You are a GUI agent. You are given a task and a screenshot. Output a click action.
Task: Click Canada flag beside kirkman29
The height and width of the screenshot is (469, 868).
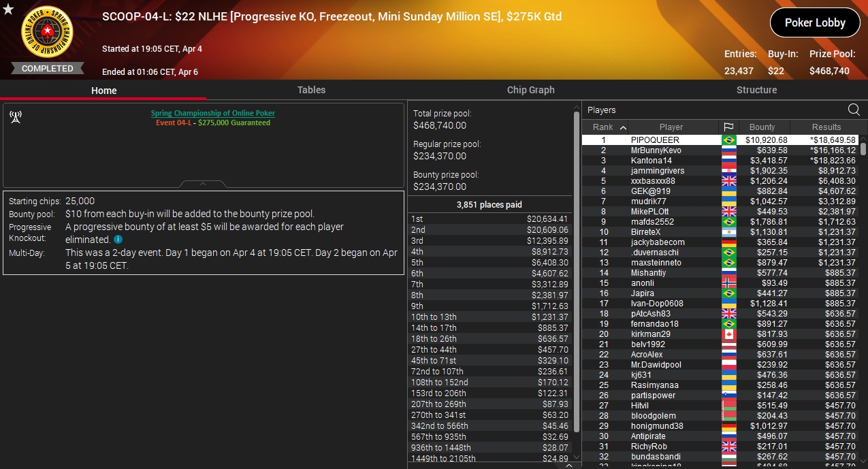coord(729,334)
